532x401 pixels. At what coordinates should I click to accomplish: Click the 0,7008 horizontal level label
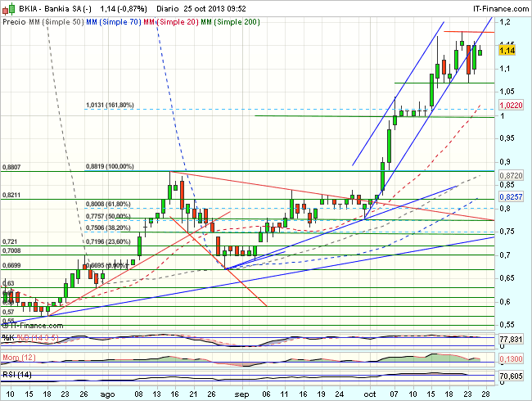tap(11, 250)
